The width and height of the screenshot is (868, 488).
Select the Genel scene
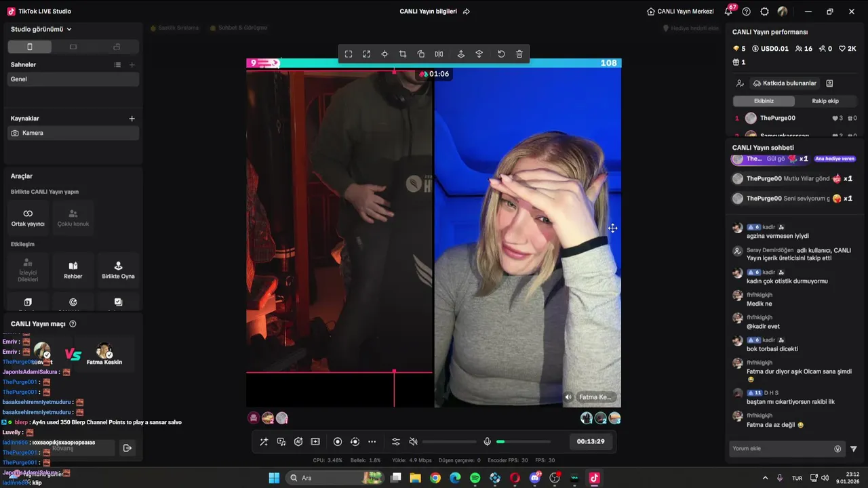coord(73,79)
